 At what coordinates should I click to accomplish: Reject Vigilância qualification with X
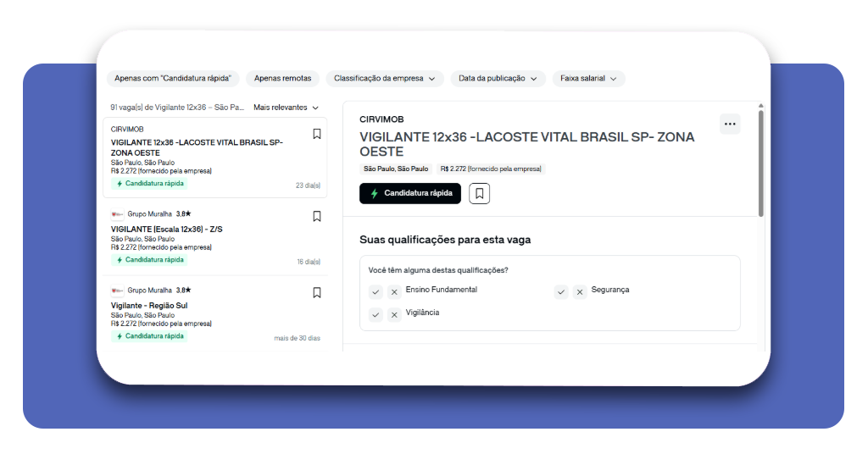(x=394, y=314)
